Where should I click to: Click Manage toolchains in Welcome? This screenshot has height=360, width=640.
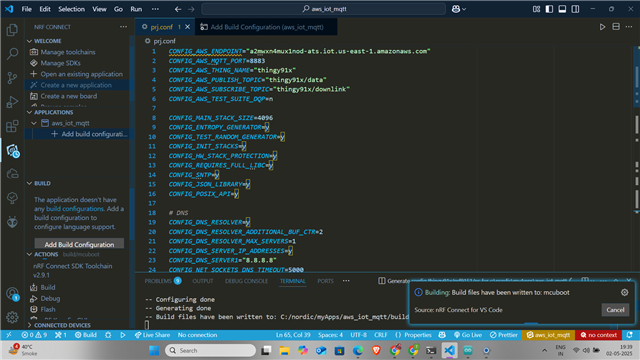[x=68, y=52]
